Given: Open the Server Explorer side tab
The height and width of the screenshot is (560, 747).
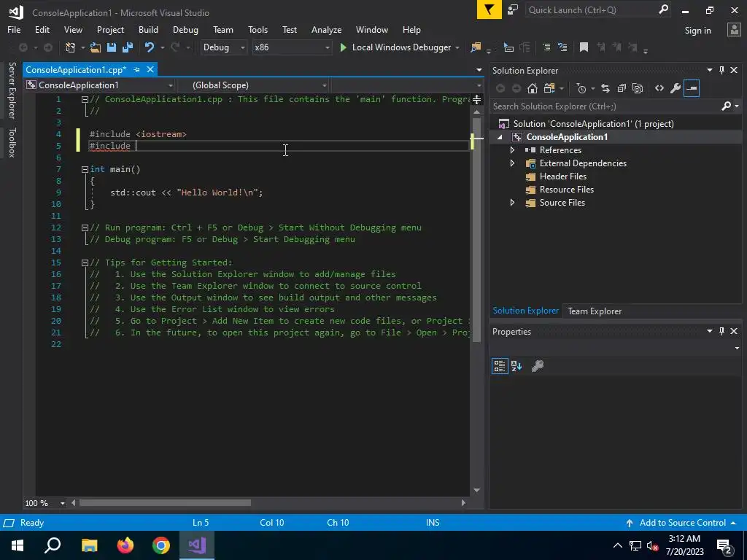Looking at the screenshot, I should click(x=12, y=90).
